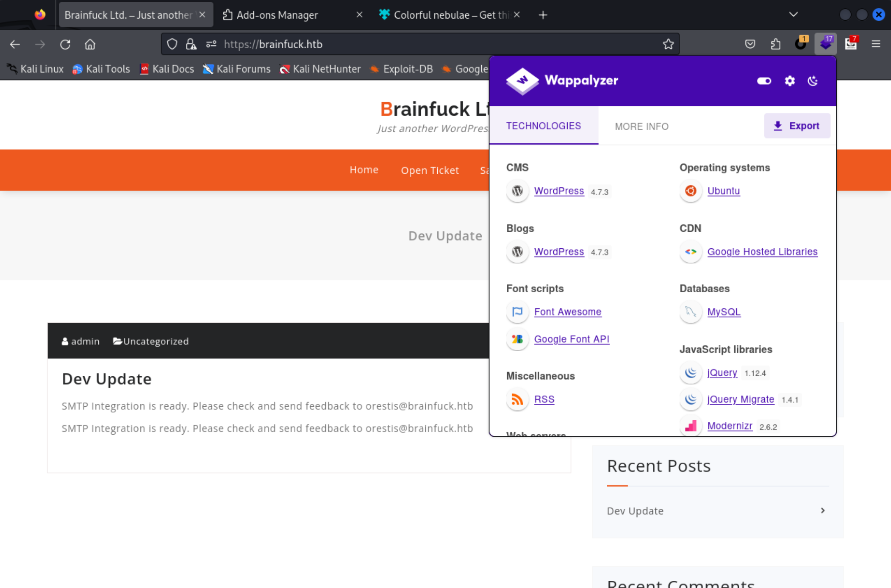Click Home in the site navigation
This screenshot has height=588, width=891.
(364, 170)
